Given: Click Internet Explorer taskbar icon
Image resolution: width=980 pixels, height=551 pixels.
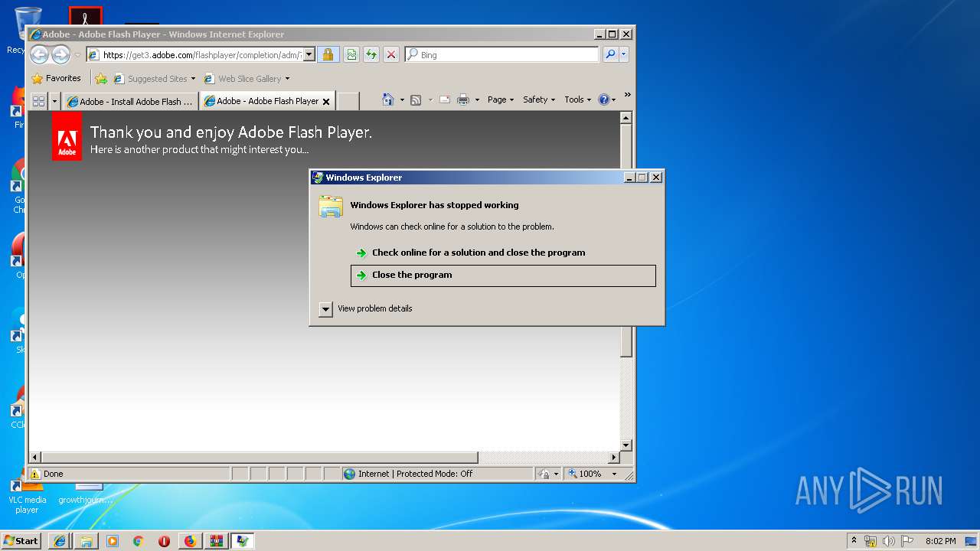Looking at the screenshot, I should point(60,541).
